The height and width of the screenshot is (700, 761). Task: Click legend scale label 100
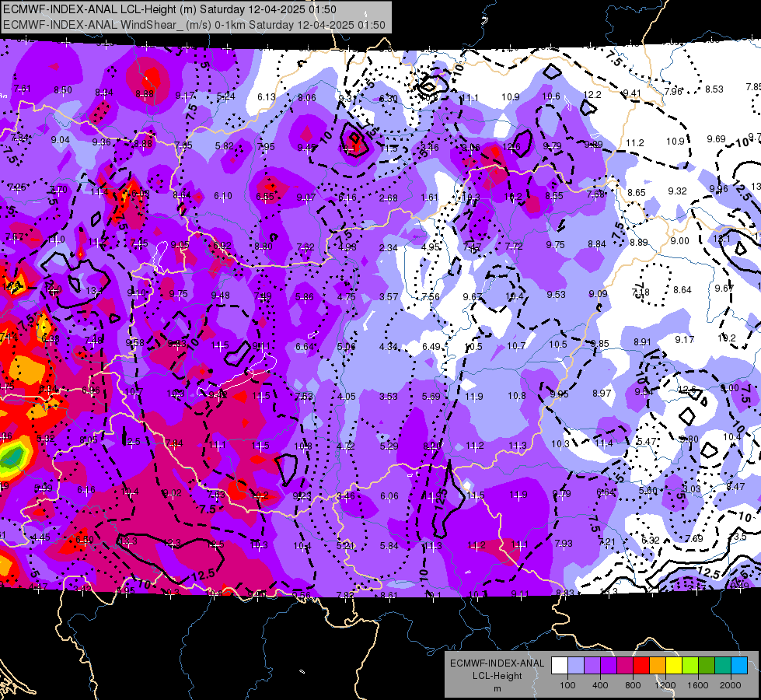pyautogui.click(x=567, y=685)
